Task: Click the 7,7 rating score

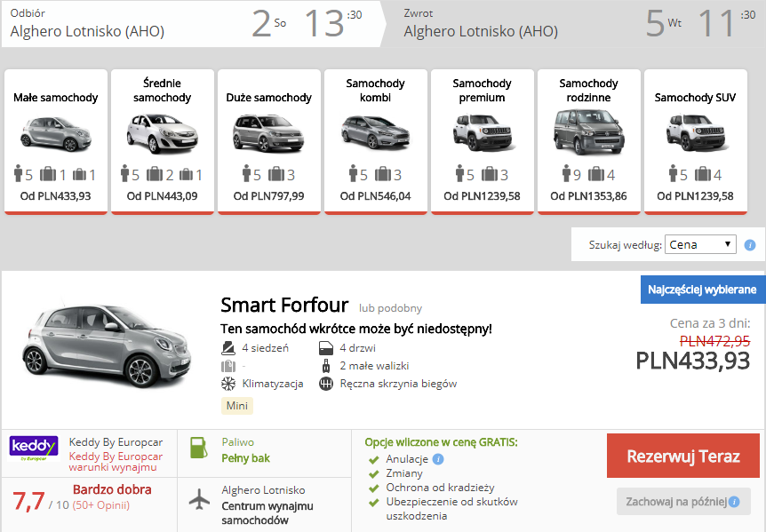Action: pyautogui.click(x=28, y=501)
